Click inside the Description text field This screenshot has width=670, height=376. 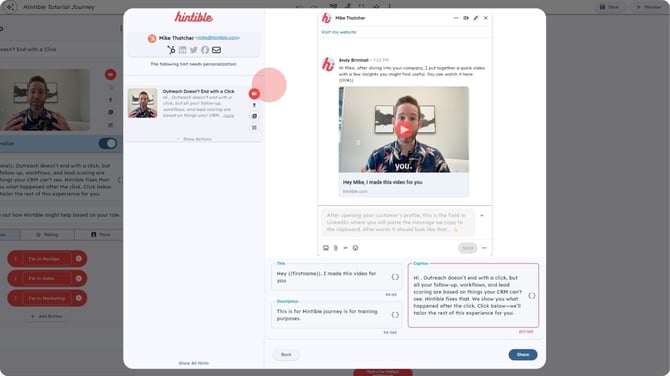tap(336, 315)
